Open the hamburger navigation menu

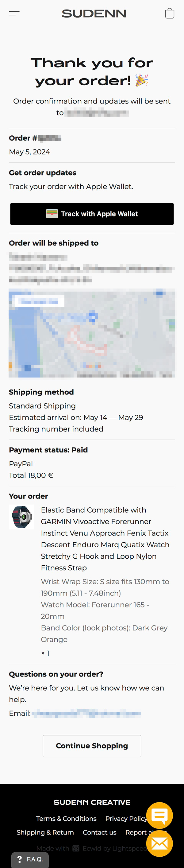(14, 14)
